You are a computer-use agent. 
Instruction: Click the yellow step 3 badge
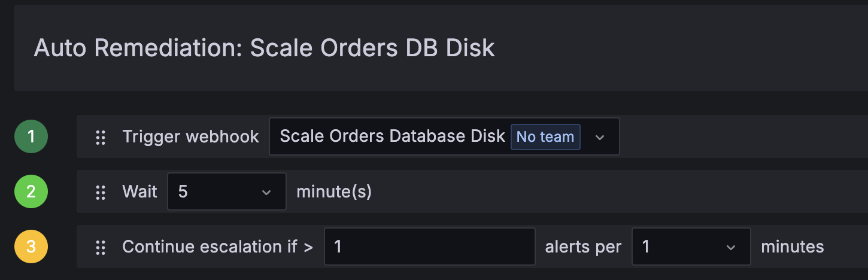[31, 246]
